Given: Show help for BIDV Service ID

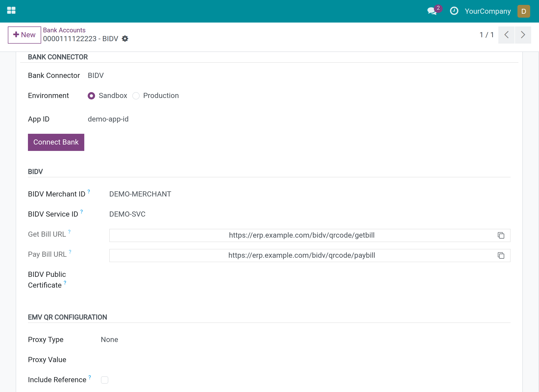Looking at the screenshot, I should coord(82,212).
